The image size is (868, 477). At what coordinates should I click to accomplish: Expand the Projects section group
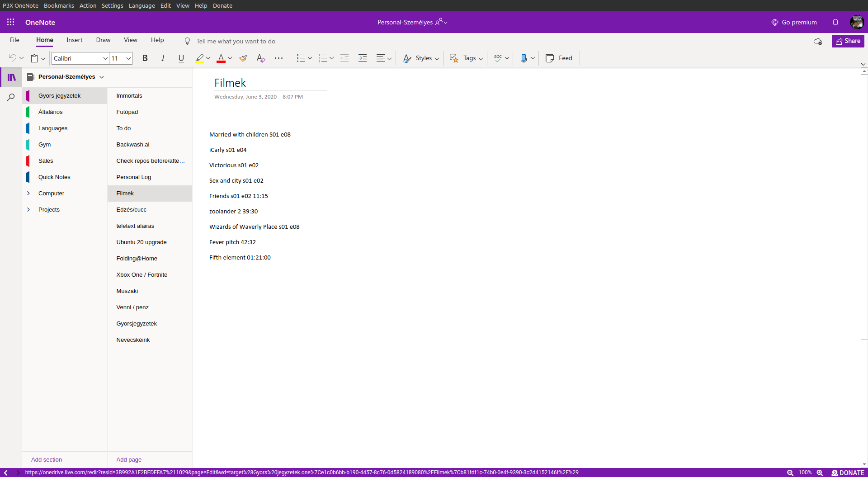pos(28,210)
